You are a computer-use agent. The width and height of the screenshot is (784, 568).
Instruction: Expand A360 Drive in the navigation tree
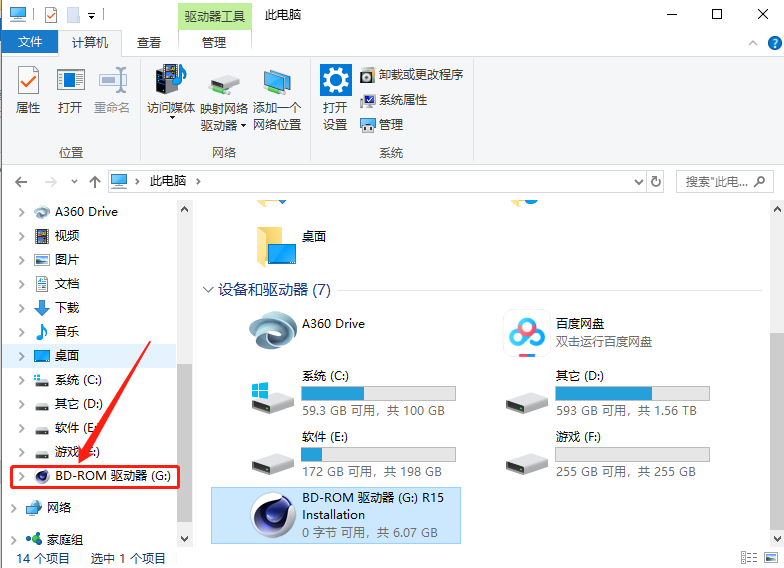(22, 212)
